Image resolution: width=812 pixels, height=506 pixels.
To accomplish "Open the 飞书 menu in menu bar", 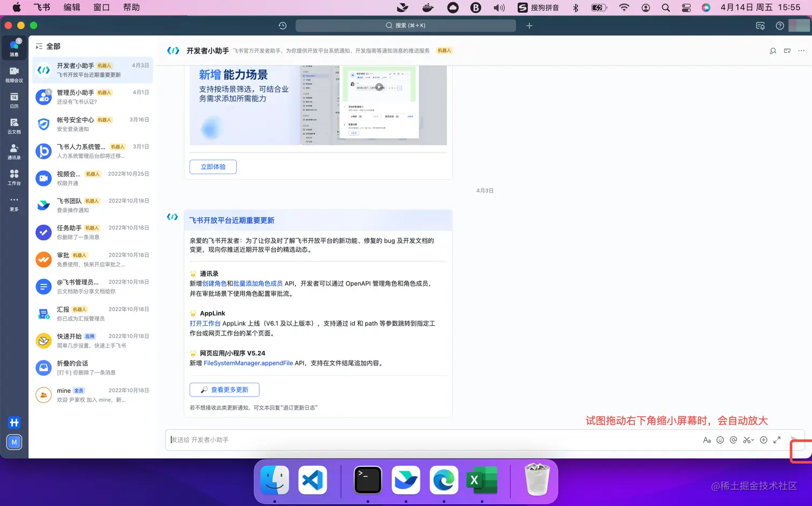I will pyautogui.click(x=41, y=8).
